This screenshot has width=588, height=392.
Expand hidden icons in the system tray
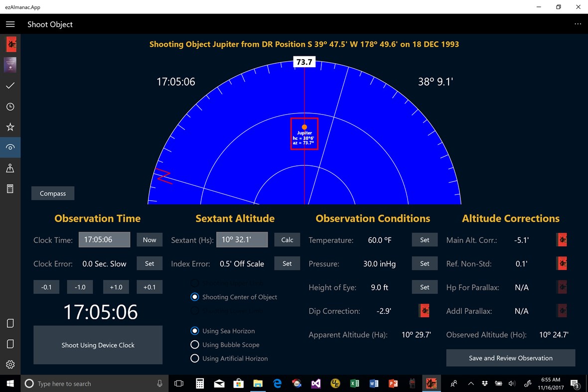click(470, 384)
